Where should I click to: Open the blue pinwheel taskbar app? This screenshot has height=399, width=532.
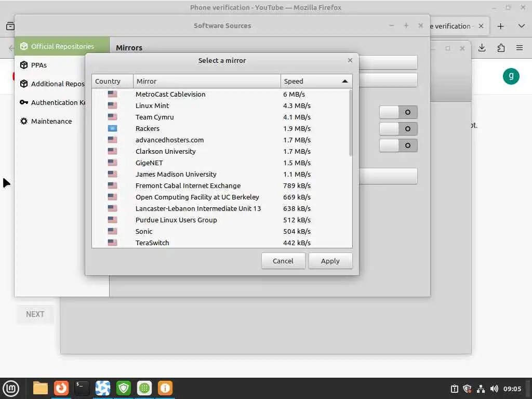[x=102, y=388]
